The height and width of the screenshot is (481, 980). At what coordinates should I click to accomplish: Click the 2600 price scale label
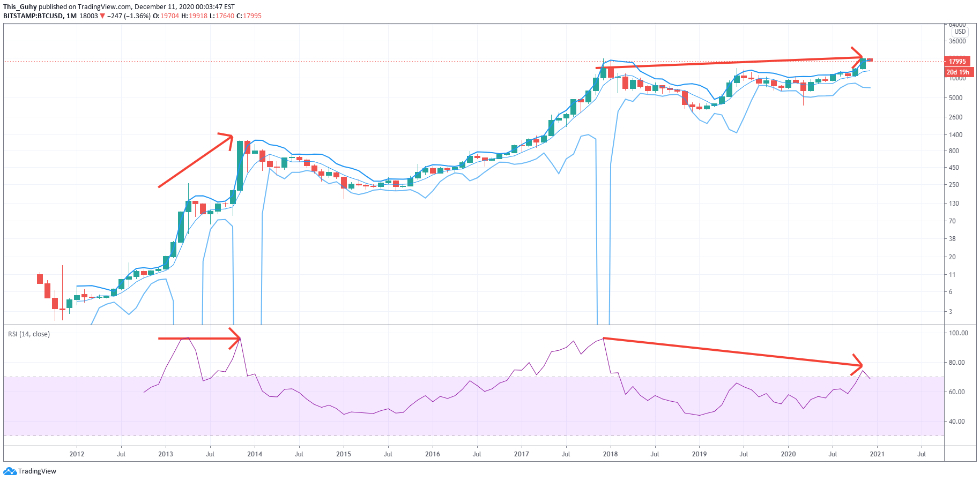coord(956,117)
